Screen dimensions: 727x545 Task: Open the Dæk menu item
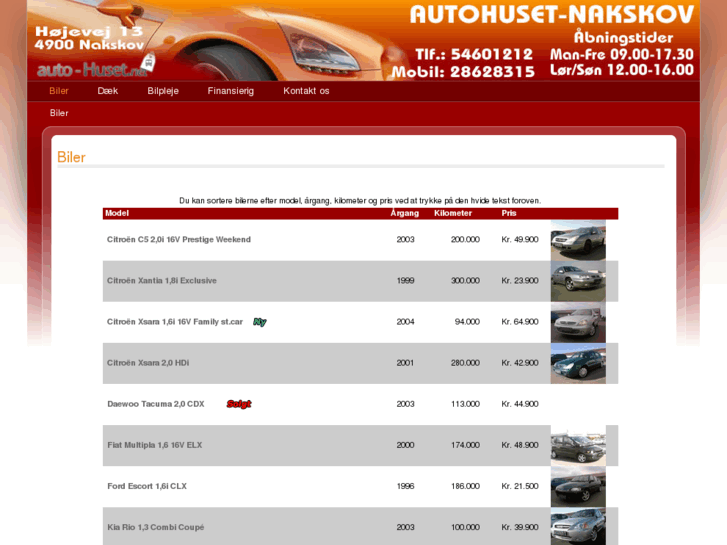(x=108, y=91)
